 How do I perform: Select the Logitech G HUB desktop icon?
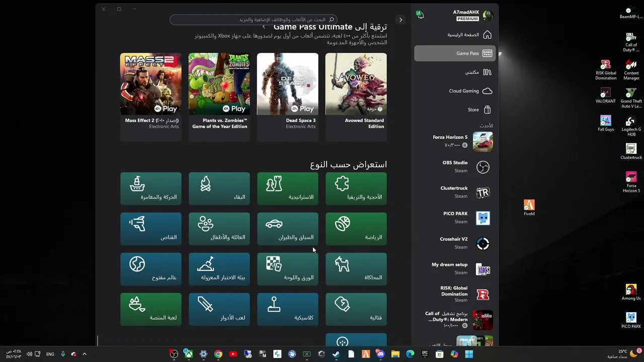click(x=631, y=126)
